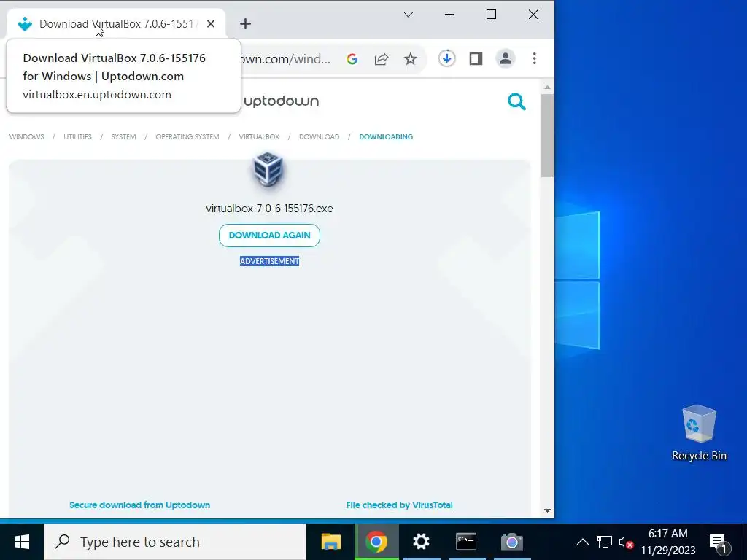Click muted volume tray icon
The image size is (747, 560).
coord(626,542)
